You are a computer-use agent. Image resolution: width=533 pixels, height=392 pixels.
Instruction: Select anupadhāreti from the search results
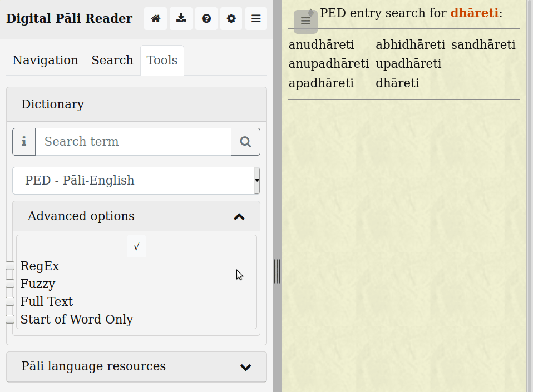[x=328, y=63]
